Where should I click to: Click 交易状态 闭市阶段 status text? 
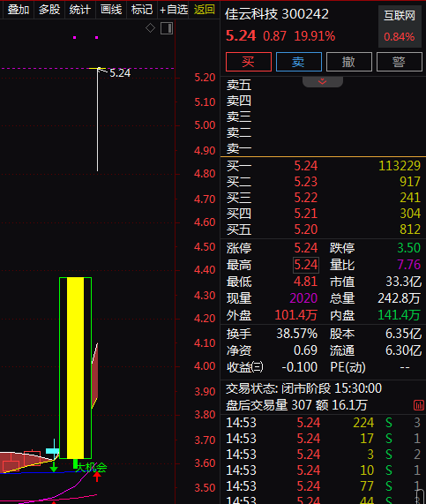303,388
